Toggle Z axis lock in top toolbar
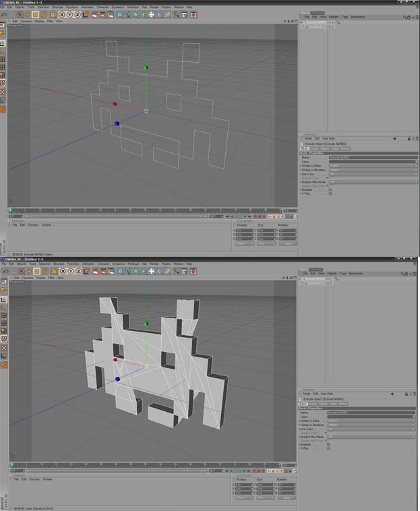The image size is (420, 511). (78, 15)
